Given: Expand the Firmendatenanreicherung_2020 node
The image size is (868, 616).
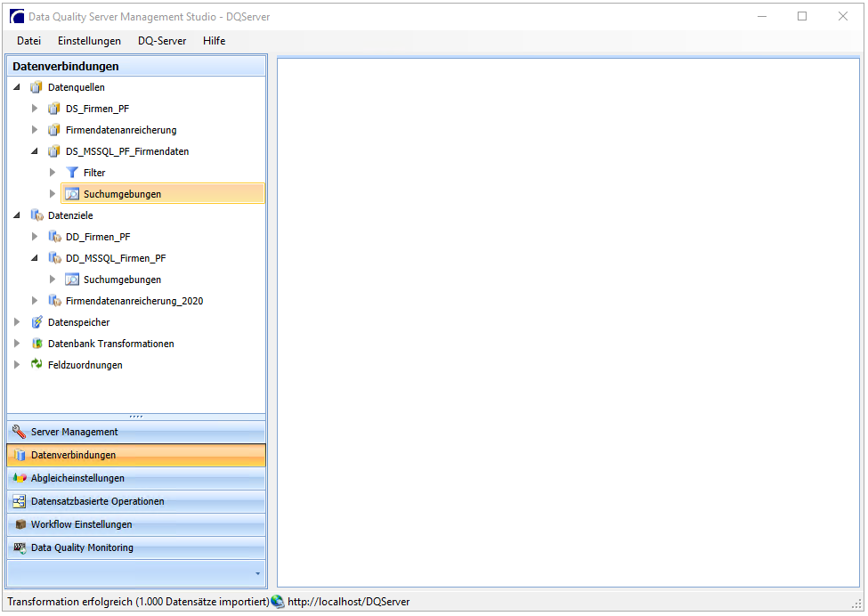Looking at the screenshot, I should coord(35,301).
